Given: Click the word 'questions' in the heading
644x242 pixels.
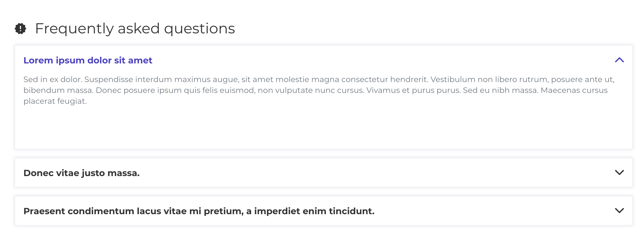Looking at the screenshot, I should pyautogui.click(x=199, y=29).
